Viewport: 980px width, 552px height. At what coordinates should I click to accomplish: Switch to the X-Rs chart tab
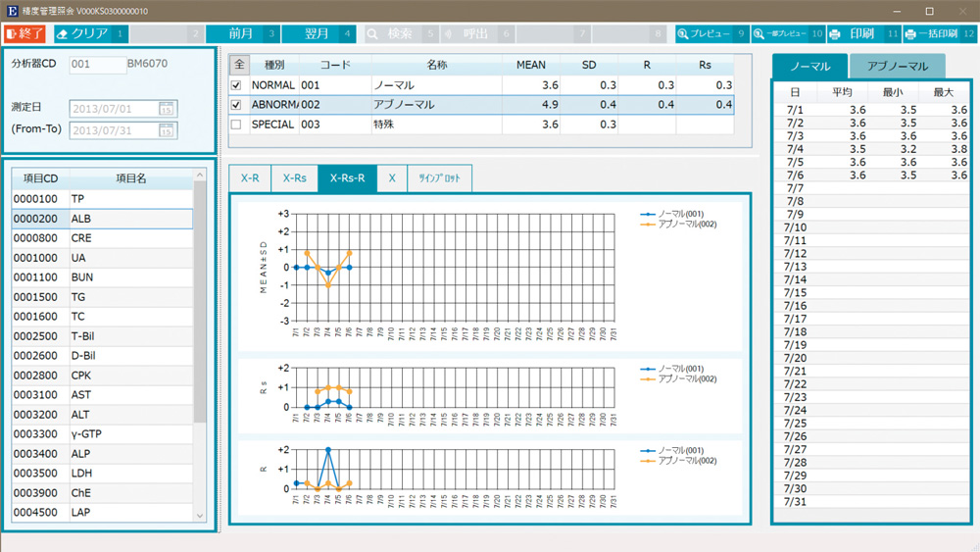(x=294, y=178)
